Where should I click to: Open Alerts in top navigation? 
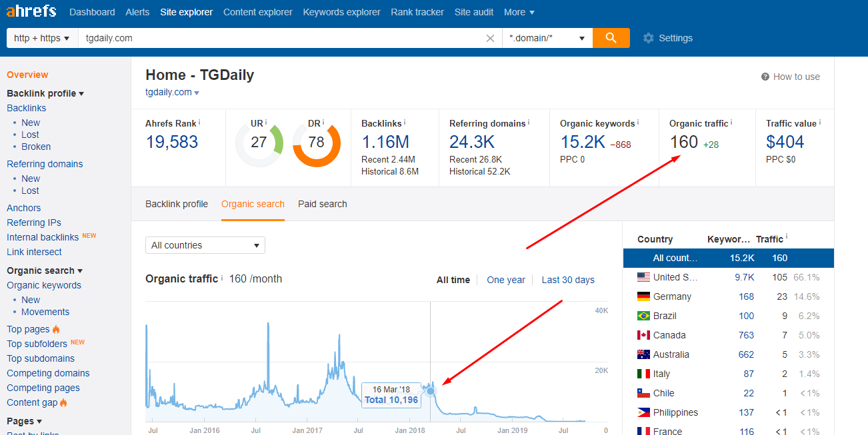point(137,12)
